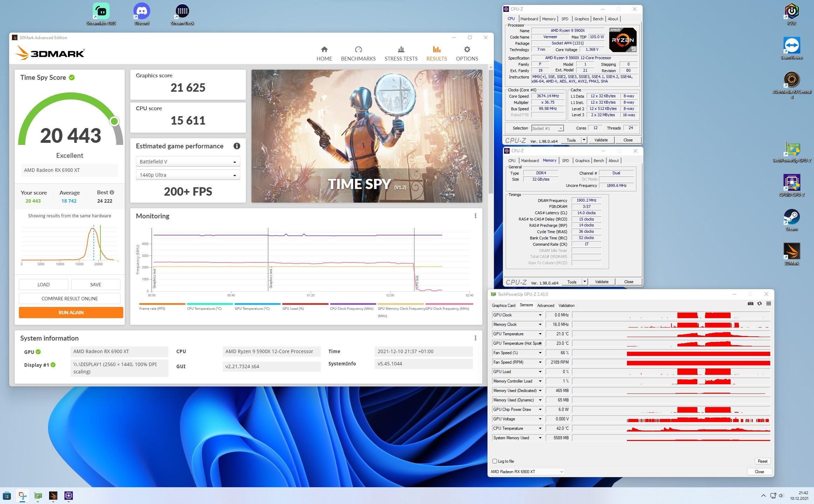
Task: Switch to SPD tab in Memory CPU-Z window
Action: click(x=565, y=161)
